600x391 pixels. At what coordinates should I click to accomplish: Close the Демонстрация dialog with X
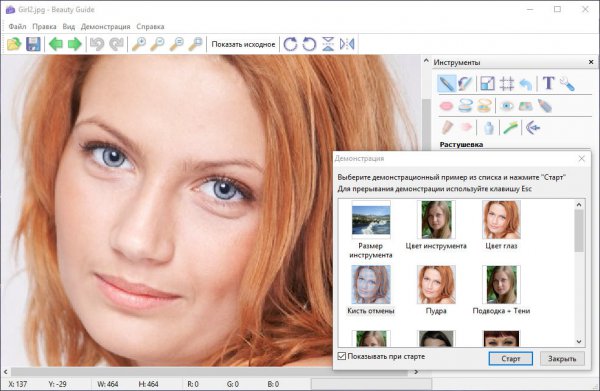(582, 158)
